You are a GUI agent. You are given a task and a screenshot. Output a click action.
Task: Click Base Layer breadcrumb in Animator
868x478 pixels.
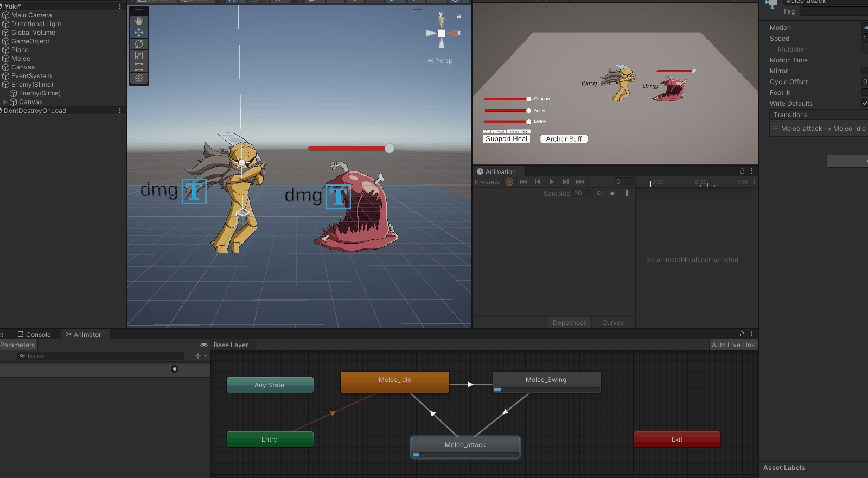point(231,345)
